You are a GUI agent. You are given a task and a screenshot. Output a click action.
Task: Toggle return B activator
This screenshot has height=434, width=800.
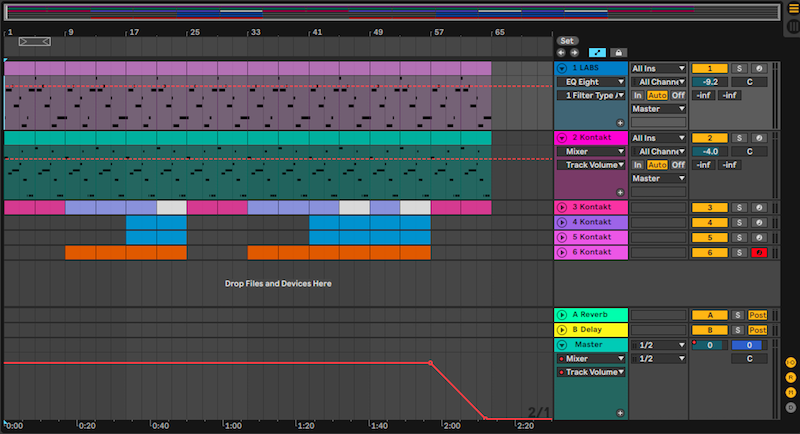709,330
